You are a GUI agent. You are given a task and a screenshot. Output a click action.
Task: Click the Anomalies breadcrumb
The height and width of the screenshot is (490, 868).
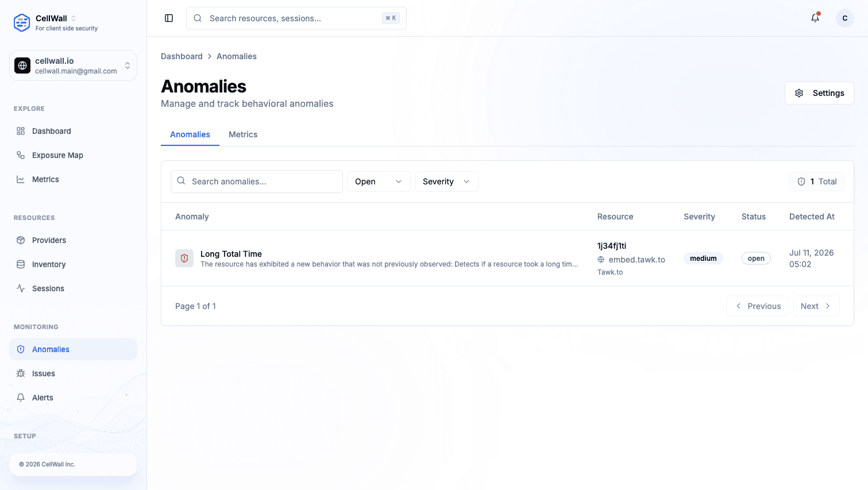237,56
